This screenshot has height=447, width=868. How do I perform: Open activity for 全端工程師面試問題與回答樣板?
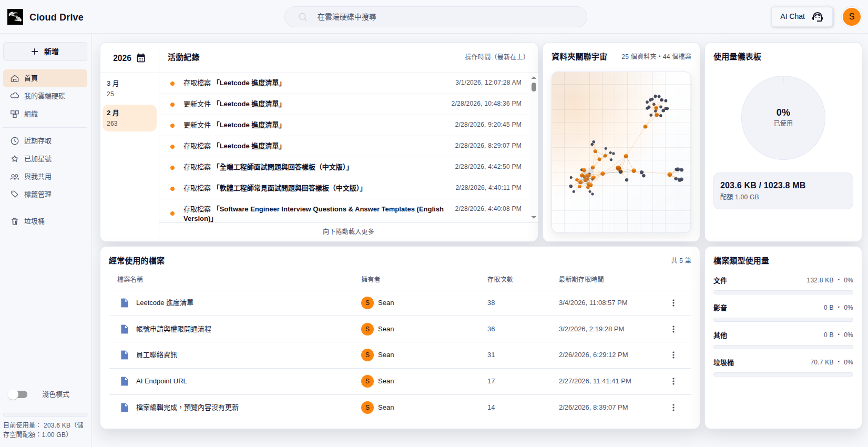click(344, 167)
